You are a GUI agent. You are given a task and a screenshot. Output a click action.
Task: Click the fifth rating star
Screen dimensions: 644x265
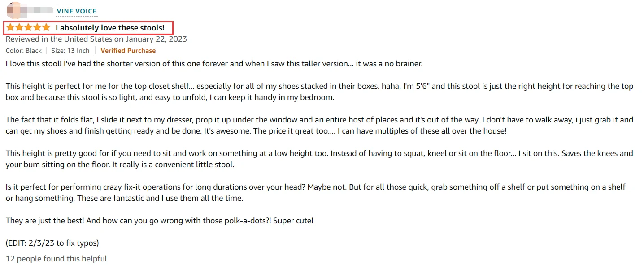(46, 28)
